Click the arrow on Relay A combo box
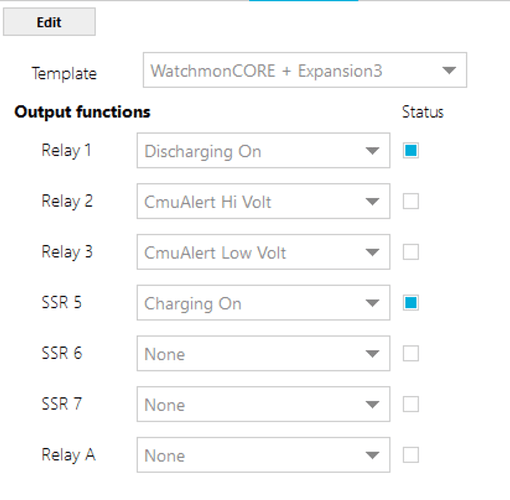 coord(372,455)
